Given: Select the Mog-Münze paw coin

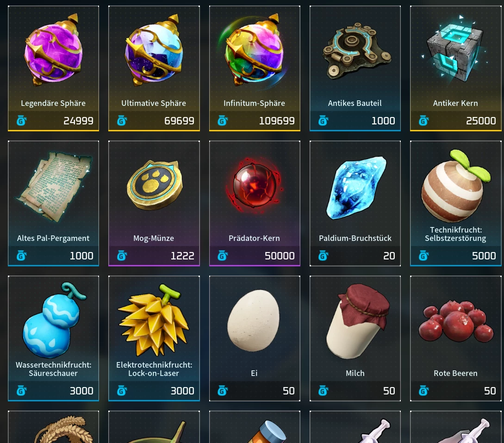Looking at the screenshot, I should tap(154, 185).
